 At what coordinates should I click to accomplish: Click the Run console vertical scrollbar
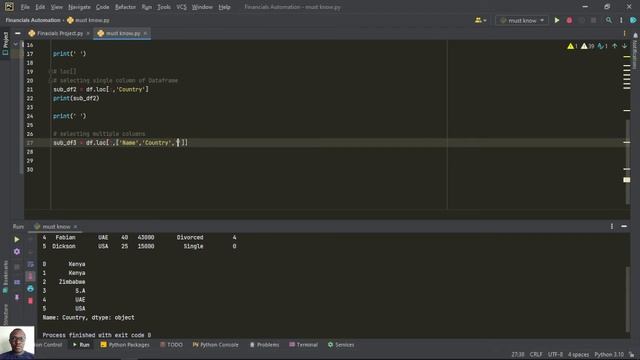(x=628, y=299)
